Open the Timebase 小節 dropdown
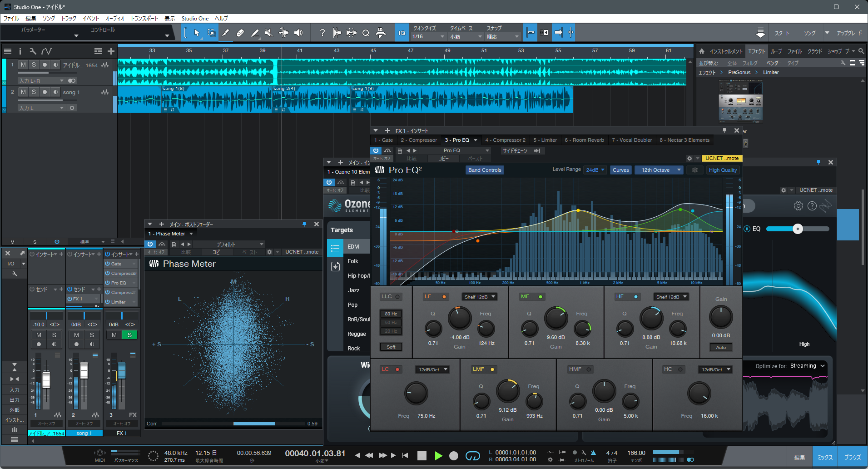 point(466,37)
